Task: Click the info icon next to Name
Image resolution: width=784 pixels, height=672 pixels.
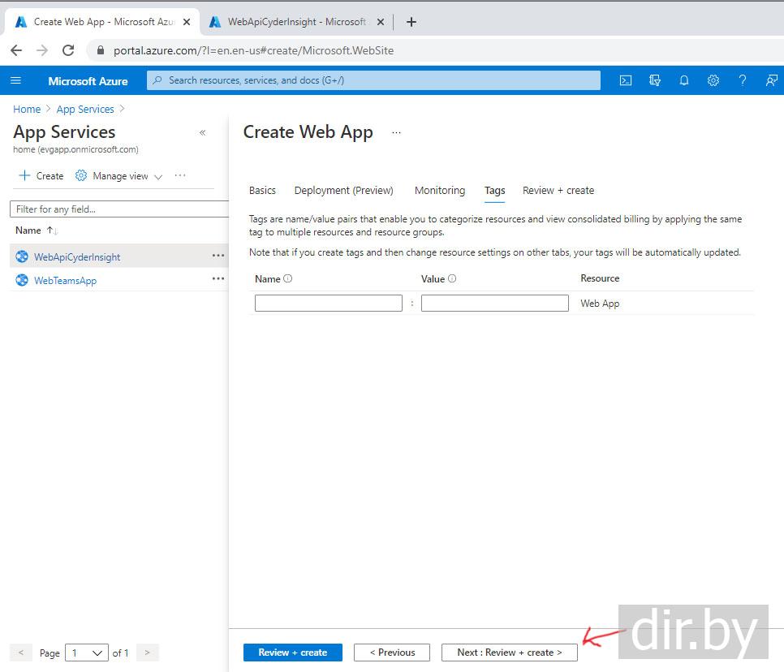Action: [288, 278]
